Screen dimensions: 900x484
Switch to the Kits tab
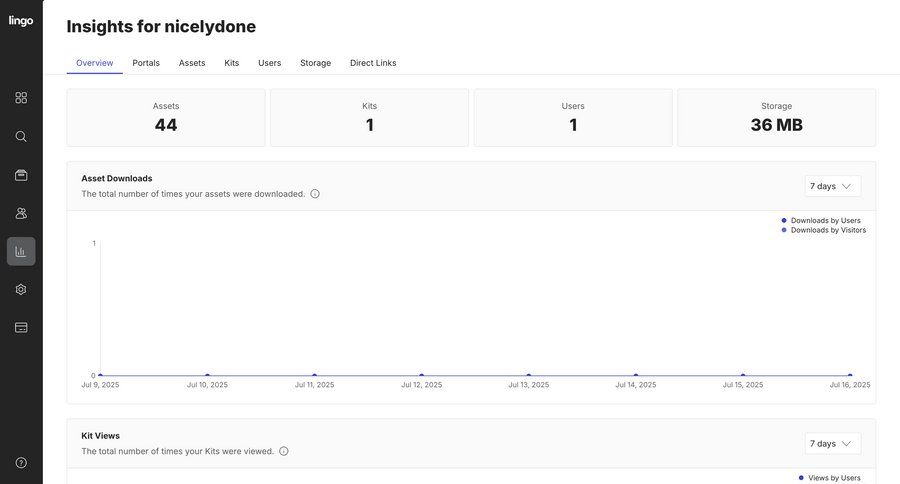coord(232,63)
